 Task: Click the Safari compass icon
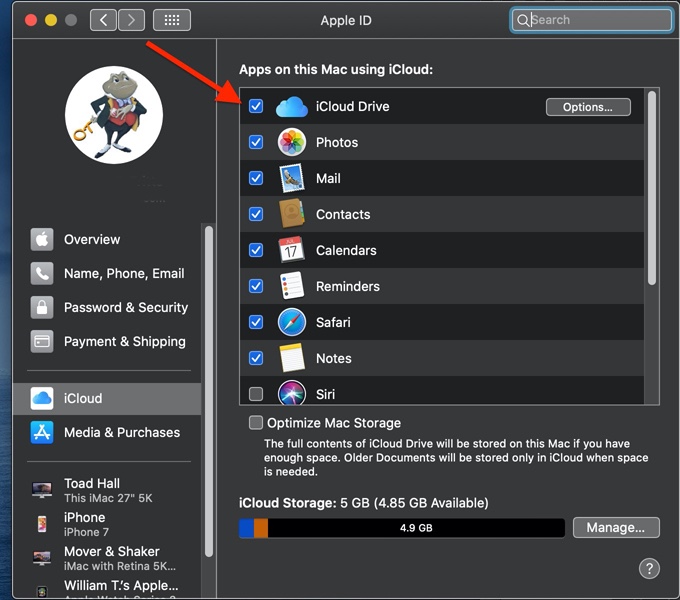point(292,322)
